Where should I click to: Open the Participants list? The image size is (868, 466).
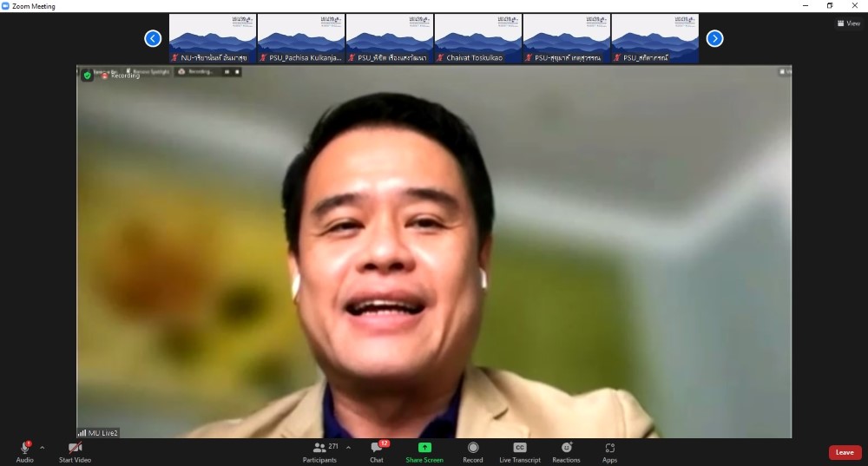319,450
